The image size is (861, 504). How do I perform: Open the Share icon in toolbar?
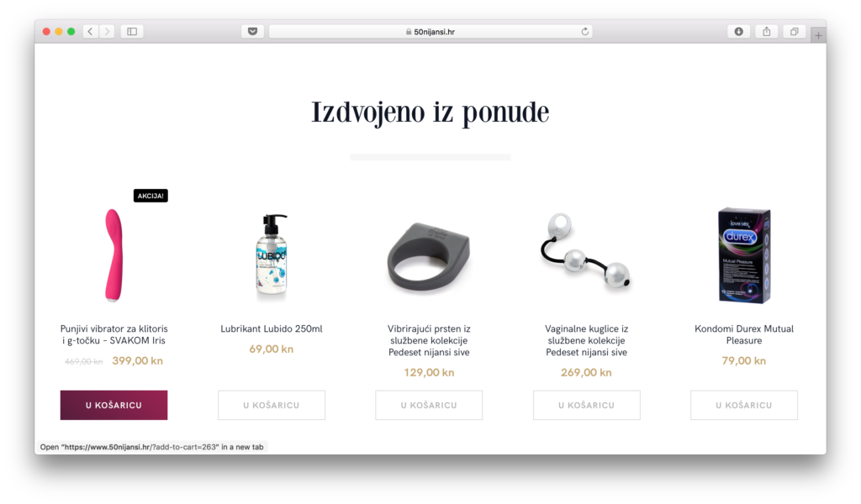(x=767, y=31)
